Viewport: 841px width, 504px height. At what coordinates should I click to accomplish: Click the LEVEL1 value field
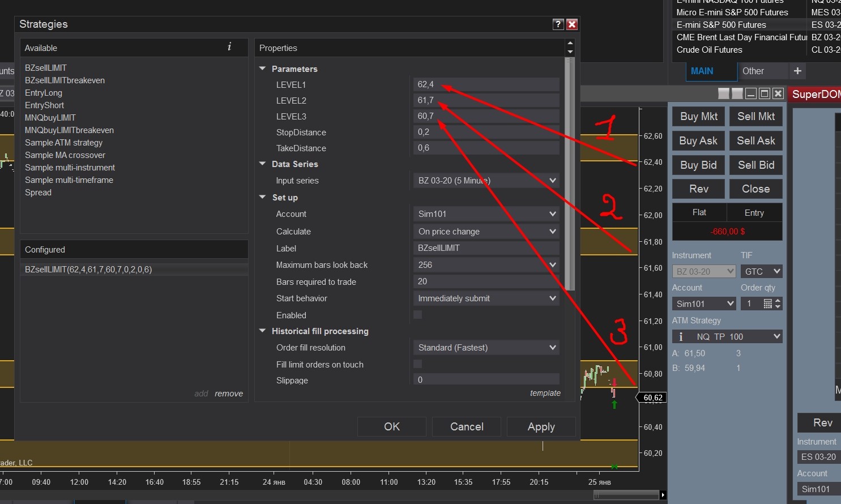point(486,84)
